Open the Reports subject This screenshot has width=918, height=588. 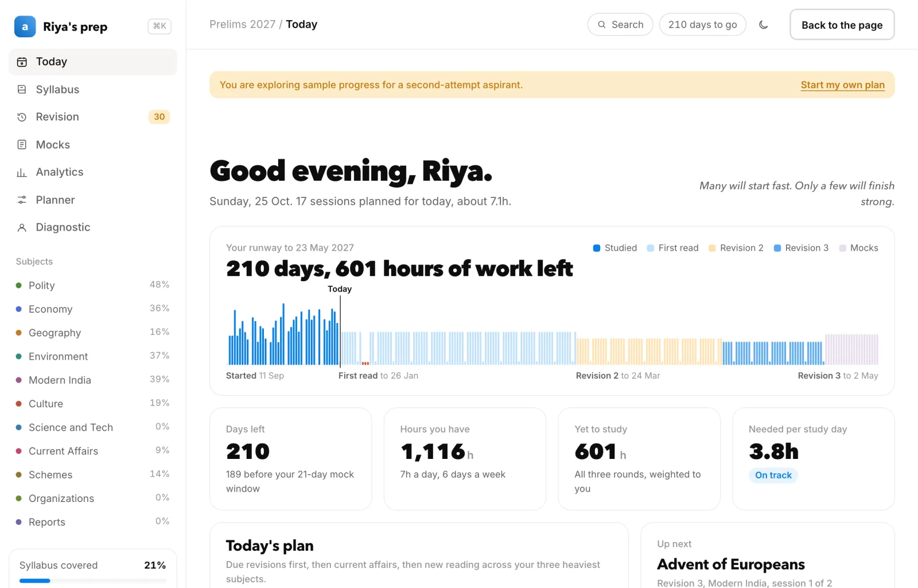[x=93, y=522]
